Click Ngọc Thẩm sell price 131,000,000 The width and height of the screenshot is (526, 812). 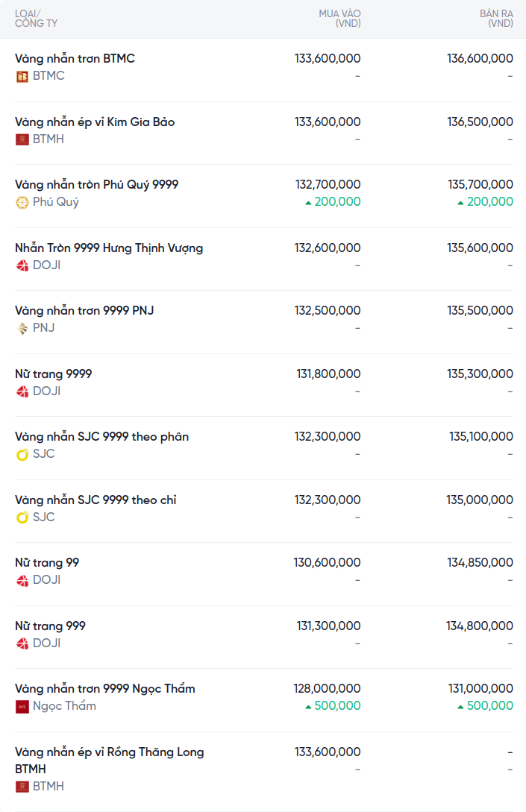tap(480, 688)
